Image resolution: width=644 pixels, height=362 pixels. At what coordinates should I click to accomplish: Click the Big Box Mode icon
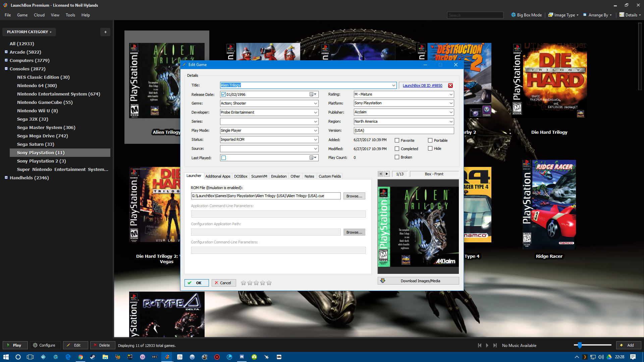[x=513, y=15]
